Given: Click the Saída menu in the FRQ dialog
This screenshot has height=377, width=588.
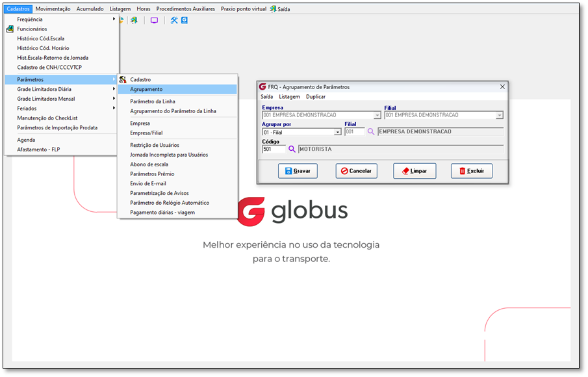Looking at the screenshot, I should click(266, 97).
